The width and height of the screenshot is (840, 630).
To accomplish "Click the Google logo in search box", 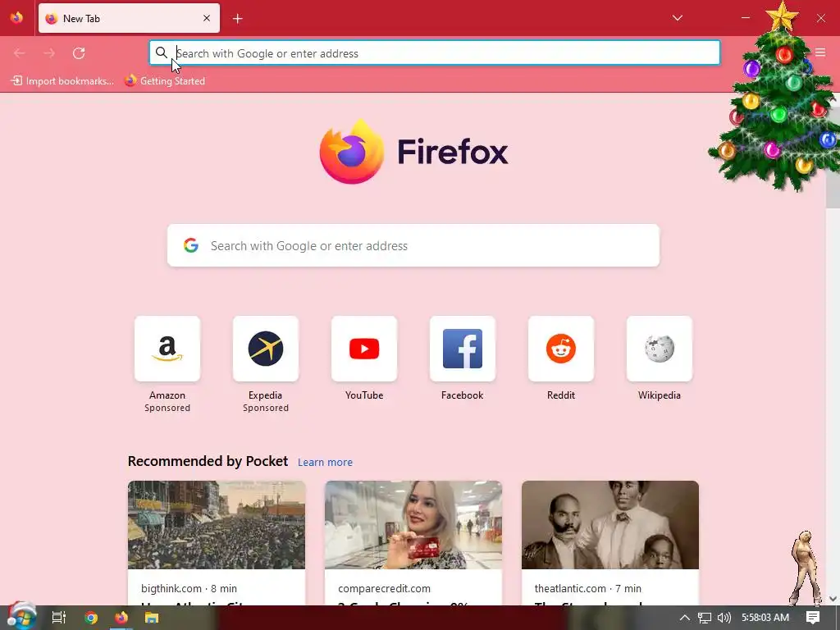I will [191, 245].
